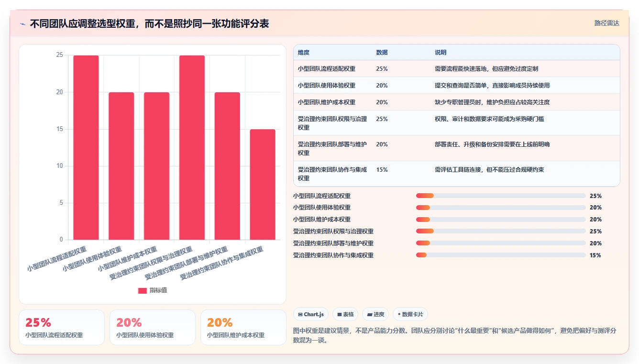Click the 数据卡片 tag chip
The height and width of the screenshot is (364, 639).
410,314
